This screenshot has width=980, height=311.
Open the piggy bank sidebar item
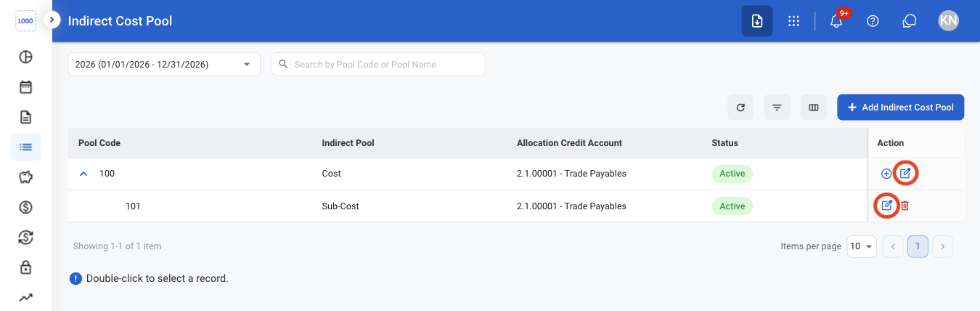pos(25,177)
